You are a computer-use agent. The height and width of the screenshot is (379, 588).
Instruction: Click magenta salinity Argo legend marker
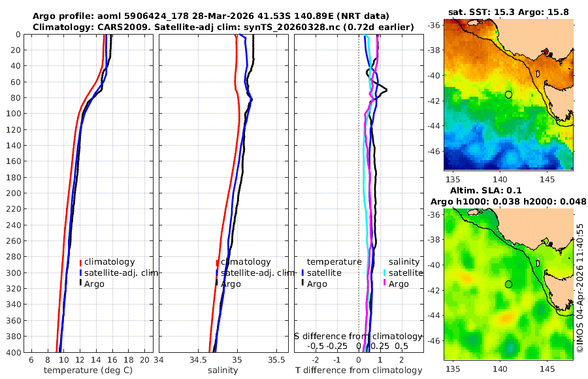[384, 284]
